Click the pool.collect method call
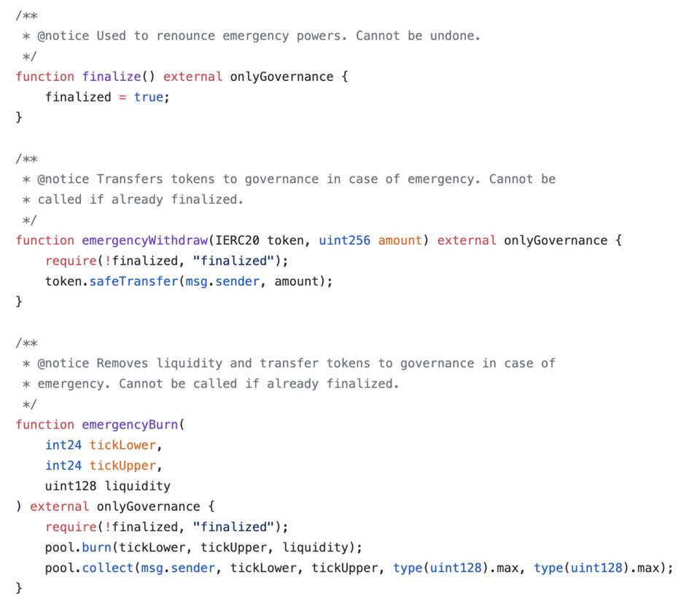Viewport: 700px width, 610px height. click(x=89, y=568)
